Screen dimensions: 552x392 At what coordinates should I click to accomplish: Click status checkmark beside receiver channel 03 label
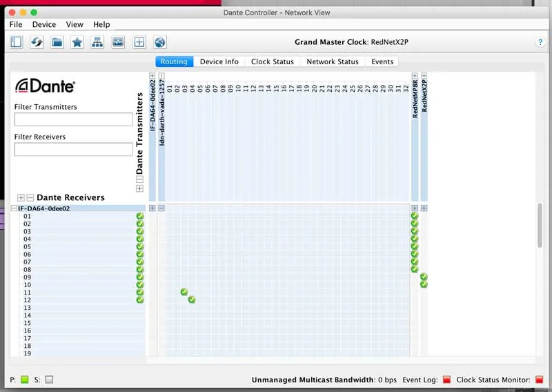(x=140, y=231)
